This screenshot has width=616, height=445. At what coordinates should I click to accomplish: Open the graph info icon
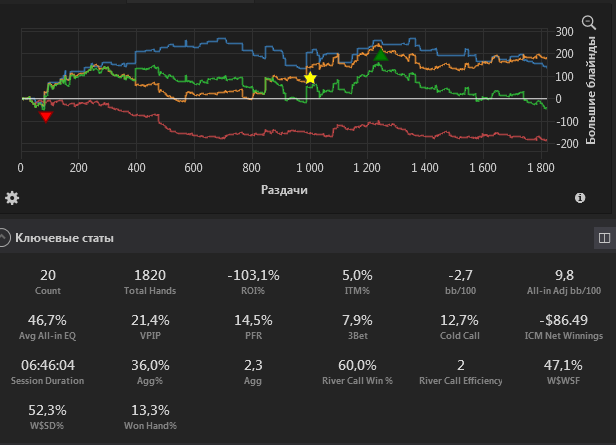[x=580, y=198]
